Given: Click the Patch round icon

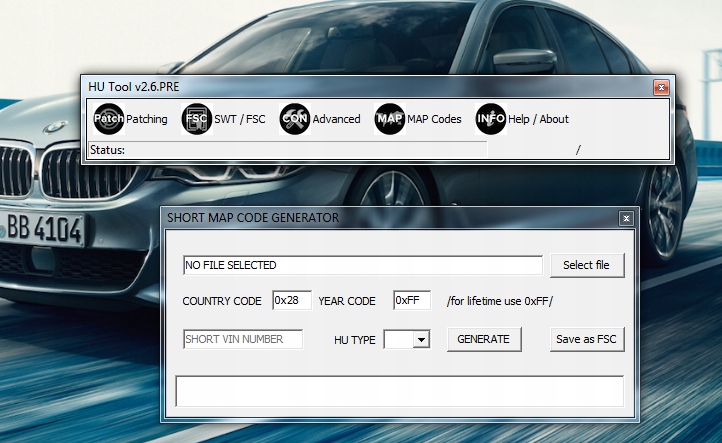Looking at the screenshot, I should (107, 119).
